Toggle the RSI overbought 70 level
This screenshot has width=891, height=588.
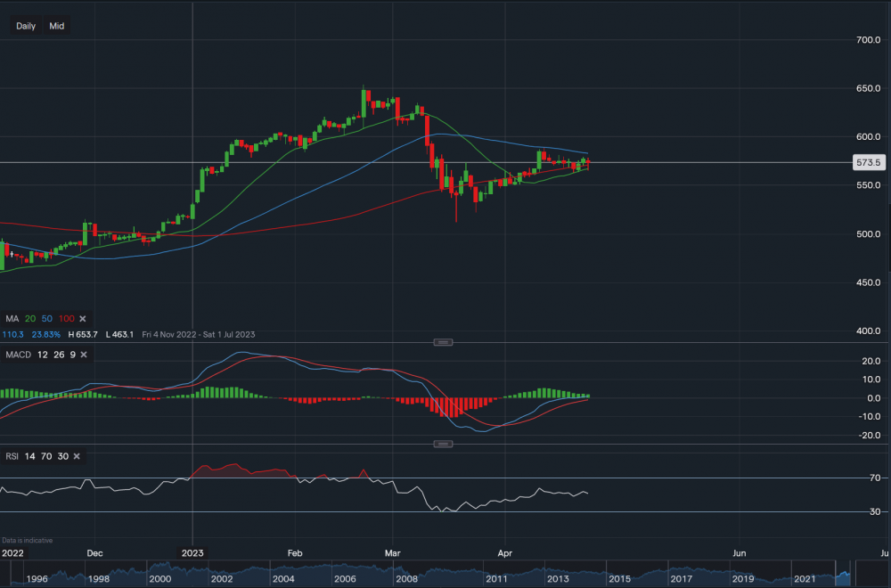[x=45, y=455]
